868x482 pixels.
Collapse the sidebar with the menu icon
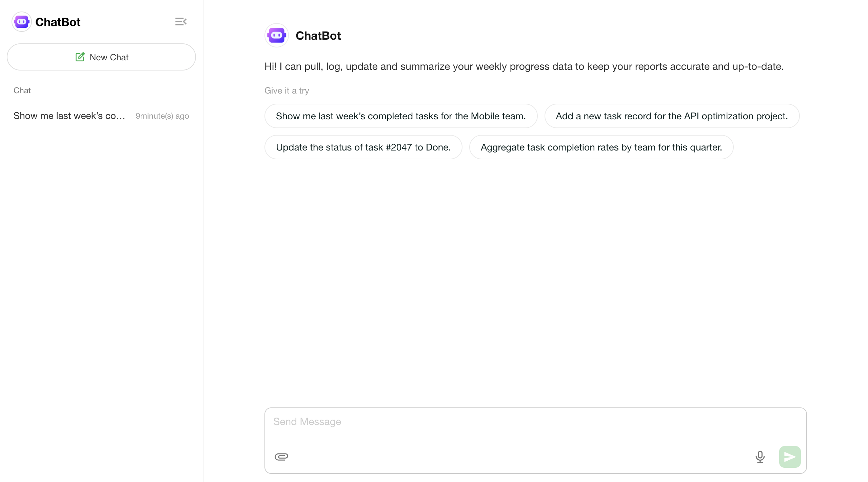(181, 22)
